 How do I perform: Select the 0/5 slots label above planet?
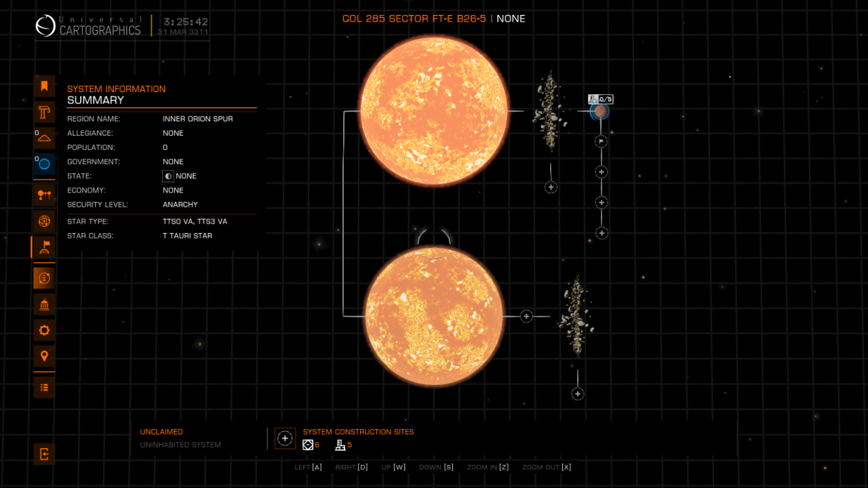(x=601, y=99)
